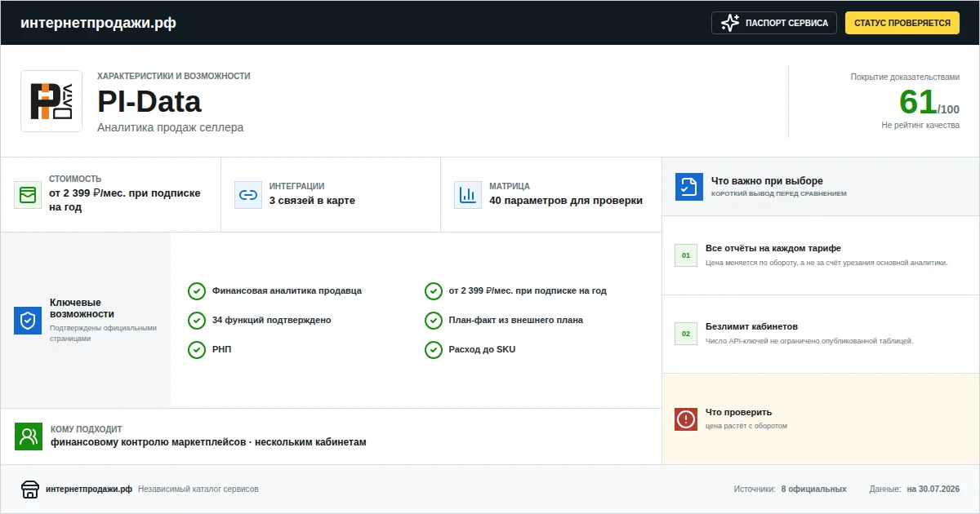Select the PI-Data heading

149,102
